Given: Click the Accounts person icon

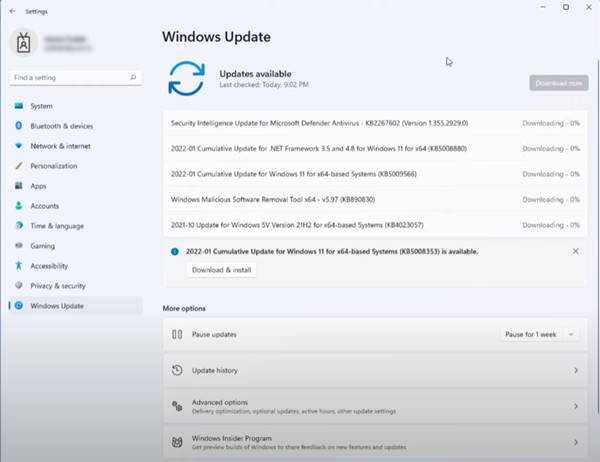Looking at the screenshot, I should pos(18,206).
